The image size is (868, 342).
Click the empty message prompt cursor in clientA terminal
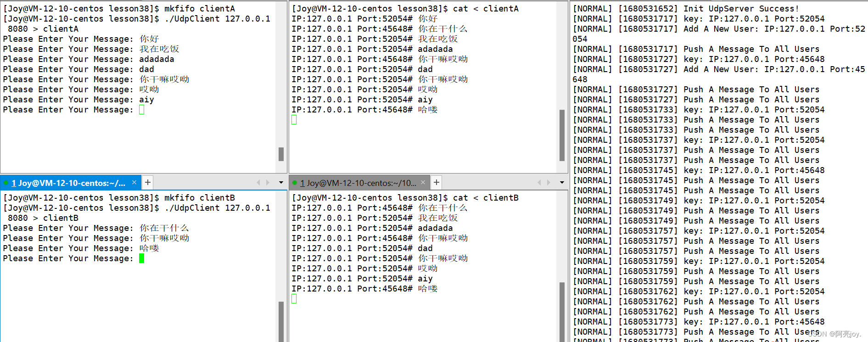tap(142, 110)
